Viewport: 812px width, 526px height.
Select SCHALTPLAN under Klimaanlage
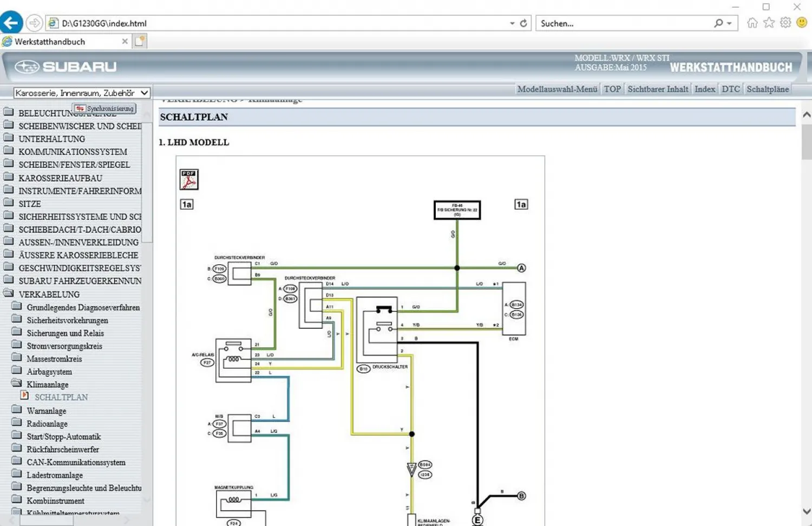coord(61,397)
